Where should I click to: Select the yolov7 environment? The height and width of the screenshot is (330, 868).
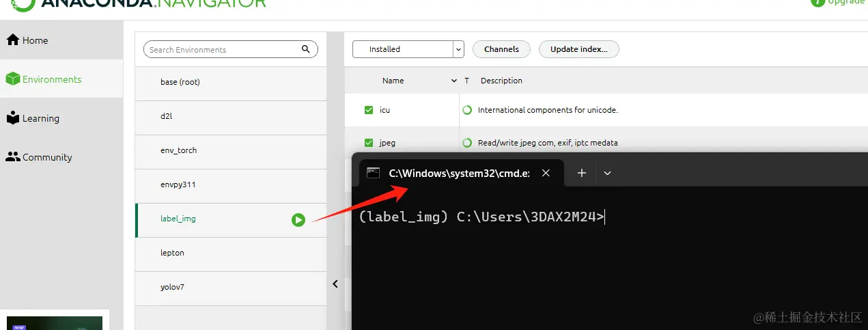tap(231, 288)
